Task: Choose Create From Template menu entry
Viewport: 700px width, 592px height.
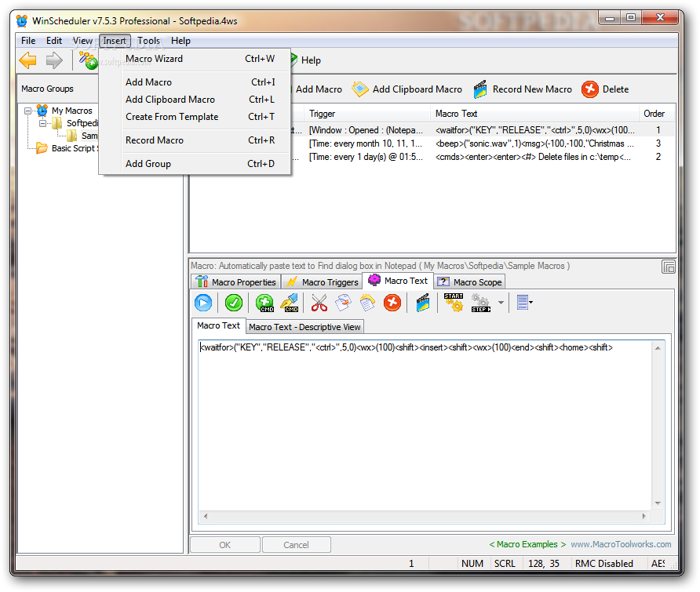Action: pyautogui.click(x=195, y=117)
